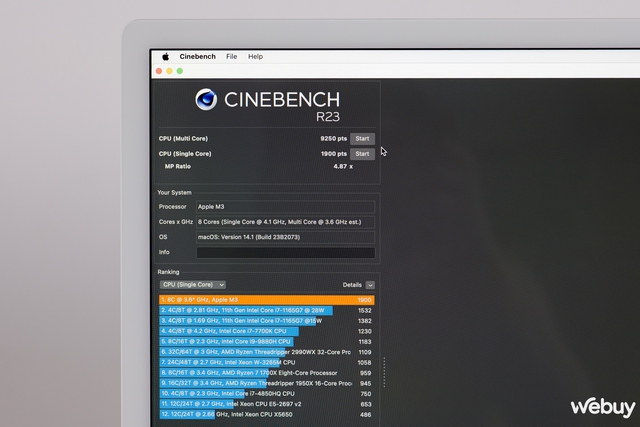Select the Apple M3 ranking entry
This screenshot has width=640, height=427.
tap(267, 299)
